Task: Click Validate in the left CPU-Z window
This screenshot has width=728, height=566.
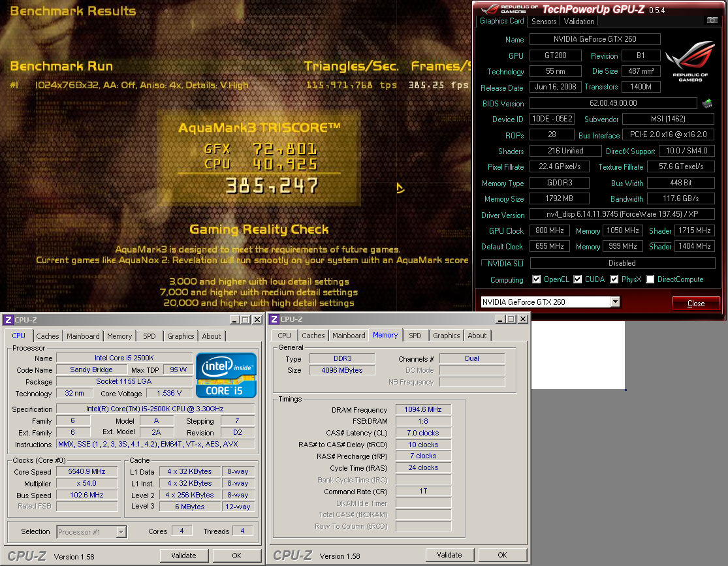Action: [184, 556]
